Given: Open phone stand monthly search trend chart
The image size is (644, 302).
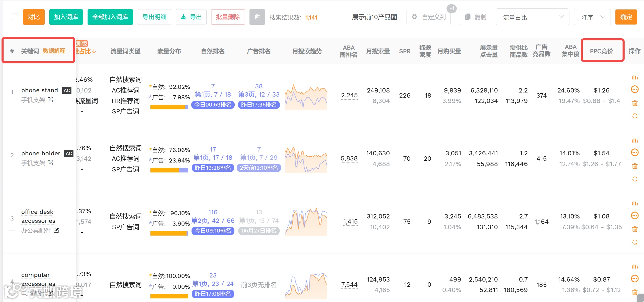Looking at the screenshot, I should tap(306, 98).
